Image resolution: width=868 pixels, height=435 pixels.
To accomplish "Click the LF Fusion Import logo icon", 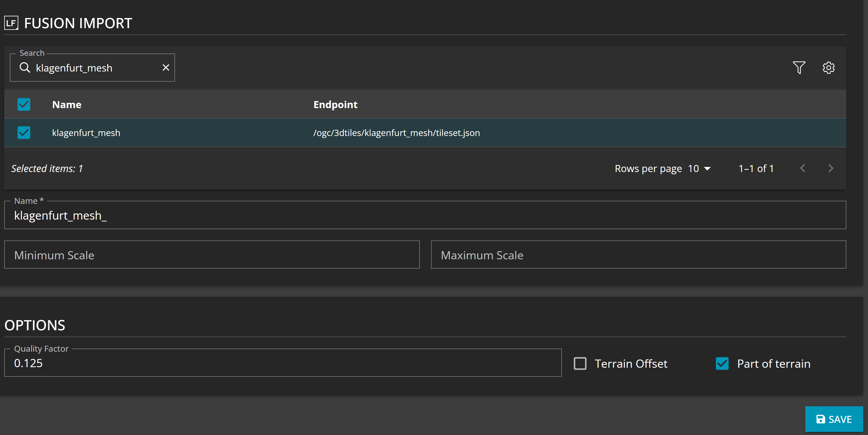I will (x=11, y=23).
